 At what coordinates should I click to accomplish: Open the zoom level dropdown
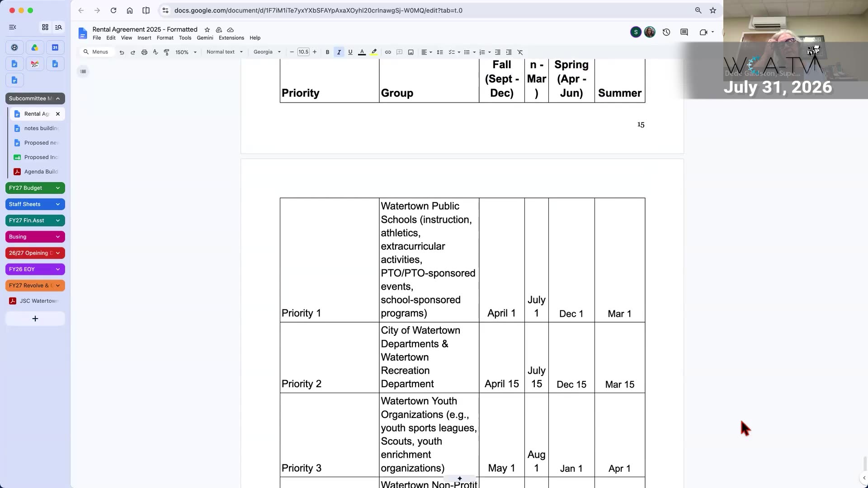[186, 52]
